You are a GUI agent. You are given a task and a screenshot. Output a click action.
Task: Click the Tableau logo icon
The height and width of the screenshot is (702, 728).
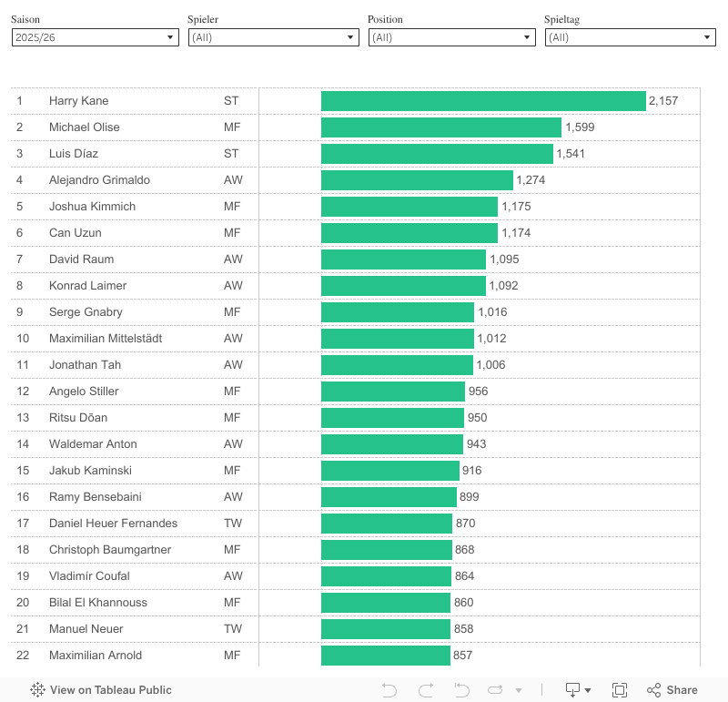coord(38,690)
